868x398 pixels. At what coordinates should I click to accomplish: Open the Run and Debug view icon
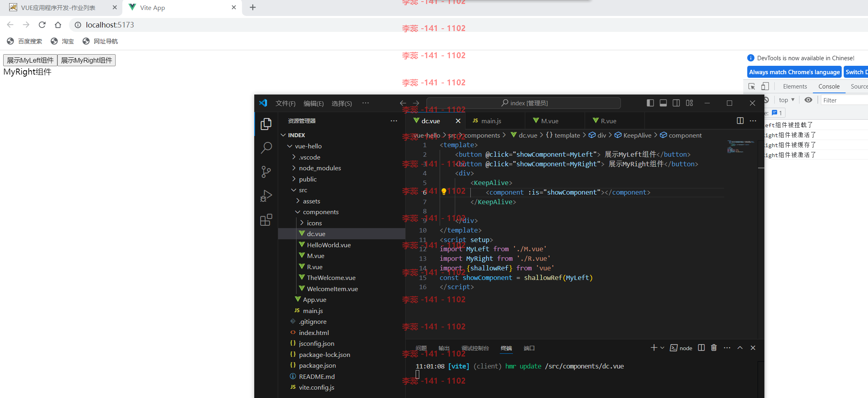[266, 196]
